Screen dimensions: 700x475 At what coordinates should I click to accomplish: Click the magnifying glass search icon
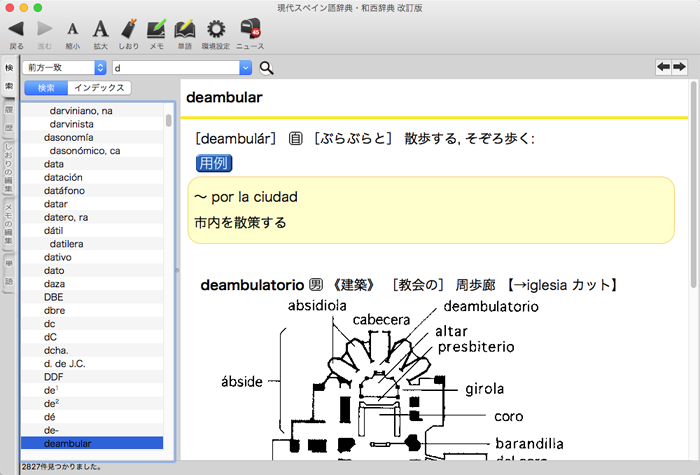267,68
